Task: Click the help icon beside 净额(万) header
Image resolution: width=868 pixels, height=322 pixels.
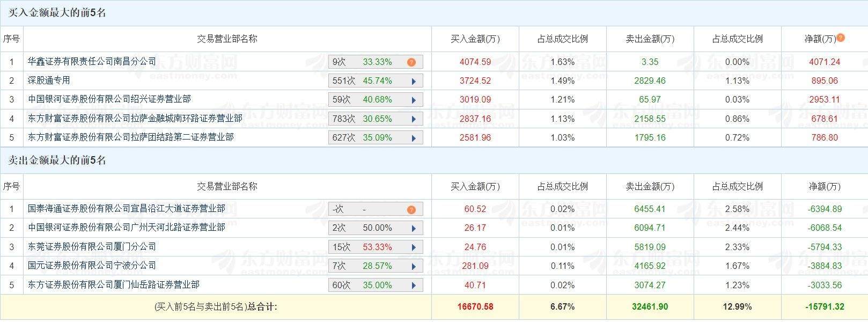Action: coord(841,38)
